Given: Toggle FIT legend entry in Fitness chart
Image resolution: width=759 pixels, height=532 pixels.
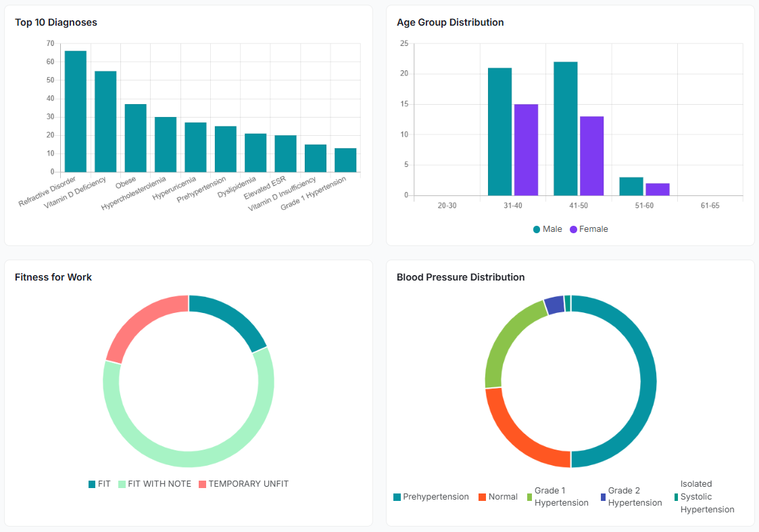Looking at the screenshot, I should [x=99, y=484].
